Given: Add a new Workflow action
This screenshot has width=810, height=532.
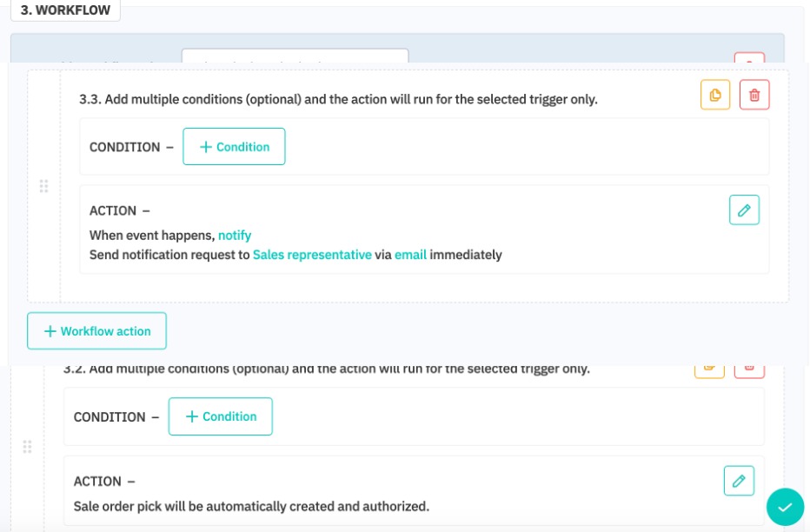Looking at the screenshot, I should 96,331.
